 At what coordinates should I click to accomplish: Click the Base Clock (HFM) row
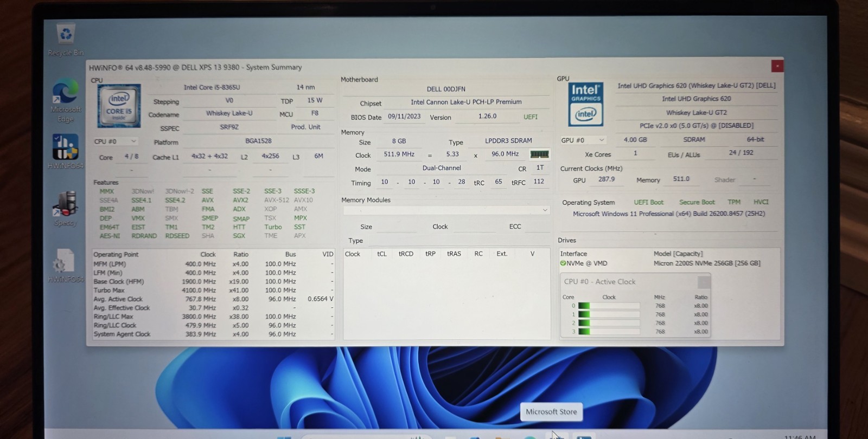pos(213,282)
